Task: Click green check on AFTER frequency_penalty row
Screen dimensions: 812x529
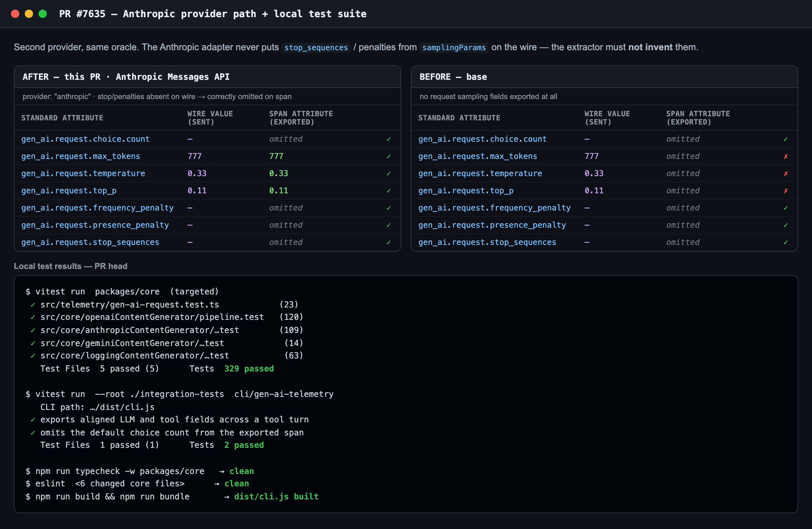Action: 389,208
